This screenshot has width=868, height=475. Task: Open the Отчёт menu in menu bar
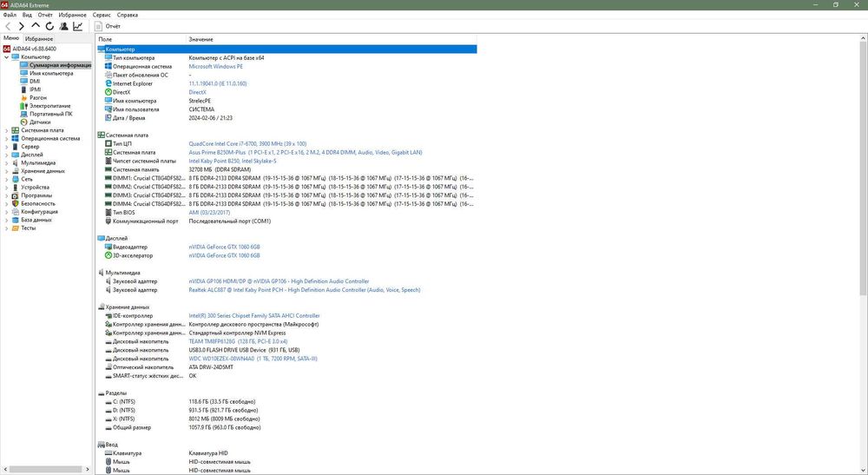click(x=45, y=15)
